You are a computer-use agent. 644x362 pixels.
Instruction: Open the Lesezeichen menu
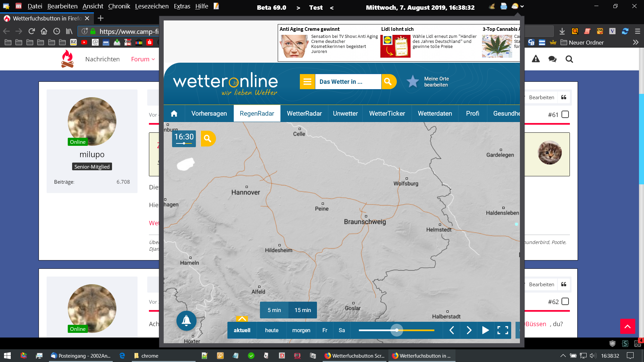coord(152,6)
